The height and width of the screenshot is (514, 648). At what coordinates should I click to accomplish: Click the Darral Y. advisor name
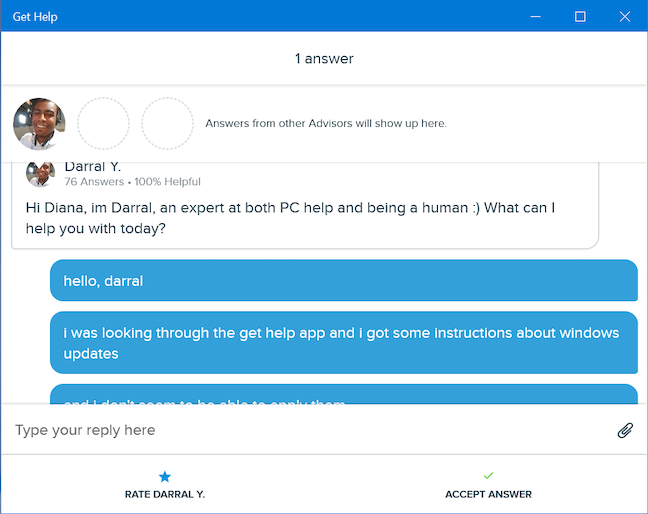92,166
